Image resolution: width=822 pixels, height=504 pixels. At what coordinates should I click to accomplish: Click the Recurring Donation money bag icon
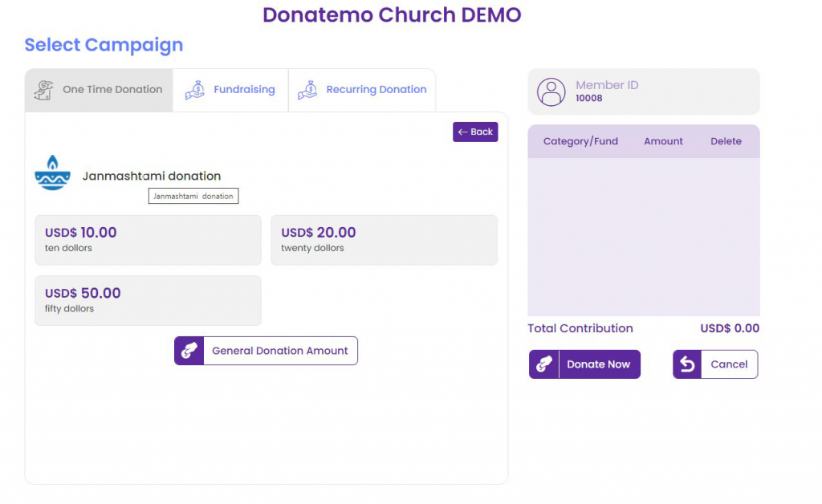point(307,90)
